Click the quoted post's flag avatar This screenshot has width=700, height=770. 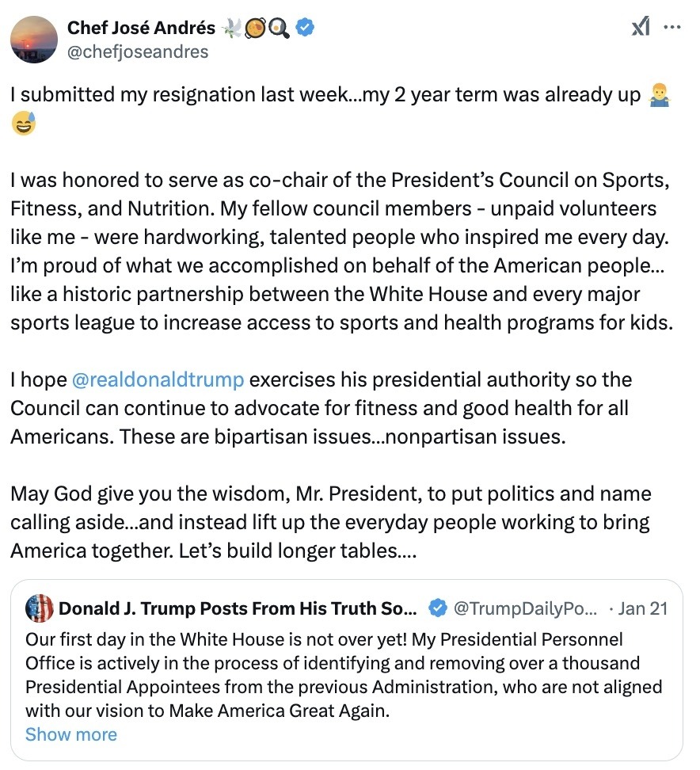pos(40,608)
